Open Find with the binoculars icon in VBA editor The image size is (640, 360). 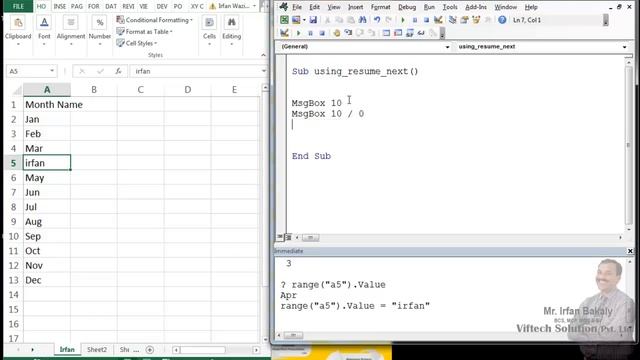tap(362, 20)
